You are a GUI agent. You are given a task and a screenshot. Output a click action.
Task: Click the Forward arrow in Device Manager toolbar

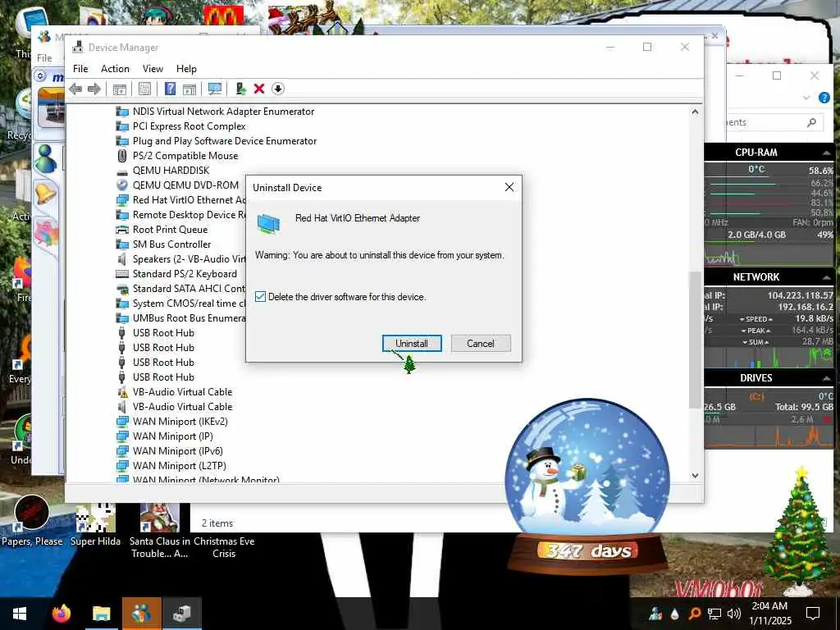click(94, 89)
